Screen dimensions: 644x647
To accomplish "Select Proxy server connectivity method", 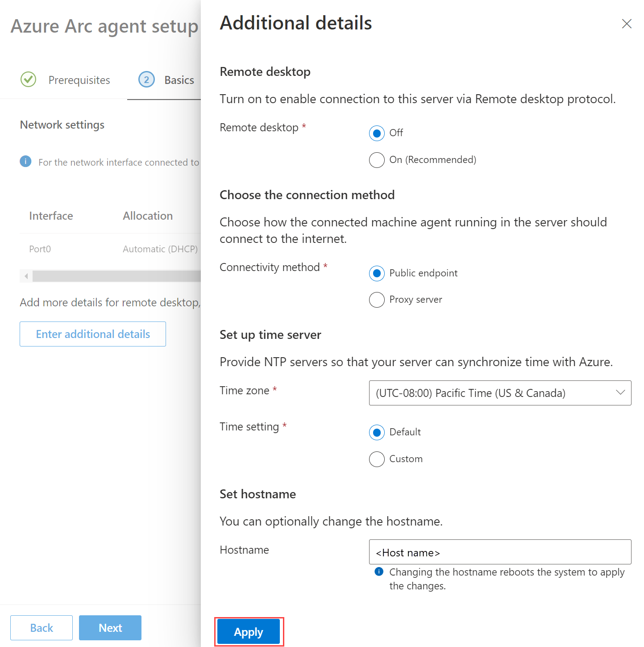I will pyautogui.click(x=377, y=300).
